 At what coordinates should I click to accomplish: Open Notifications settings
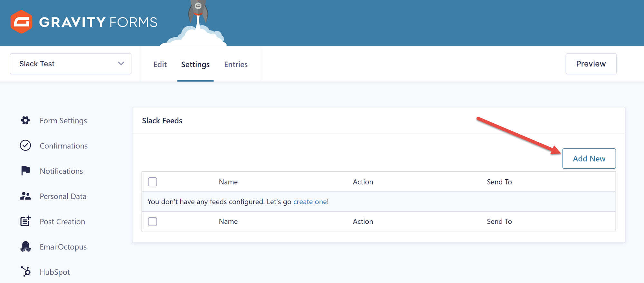(61, 171)
